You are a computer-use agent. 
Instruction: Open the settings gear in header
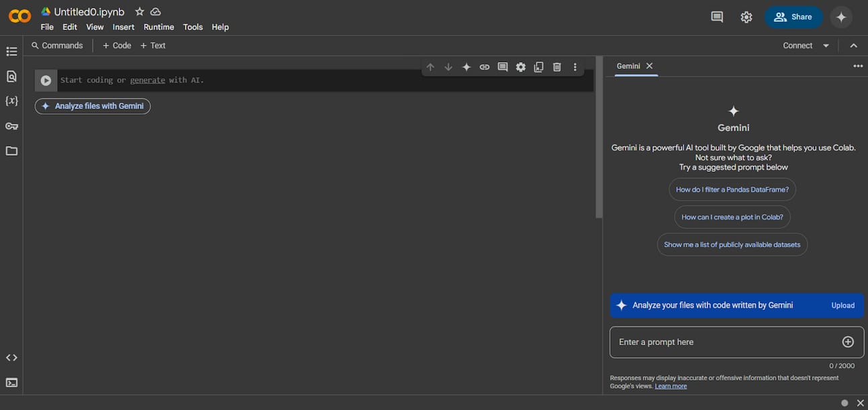point(746,17)
